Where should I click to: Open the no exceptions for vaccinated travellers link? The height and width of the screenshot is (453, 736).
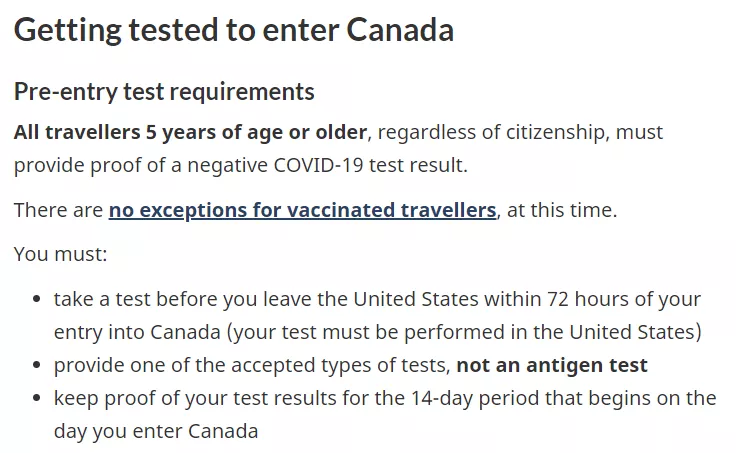pos(302,210)
